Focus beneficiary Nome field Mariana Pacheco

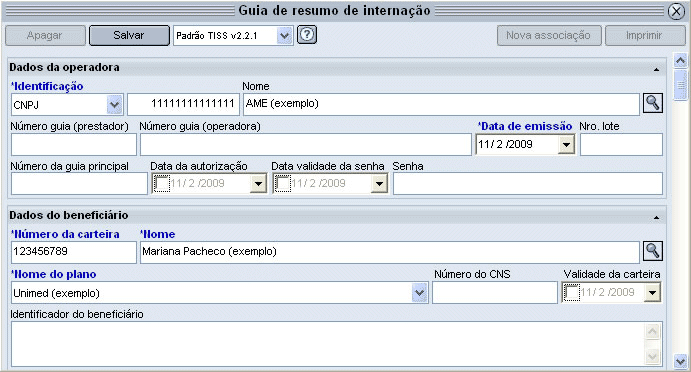(x=390, y=252)
